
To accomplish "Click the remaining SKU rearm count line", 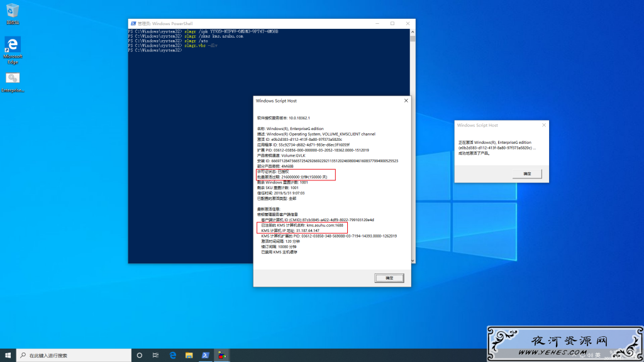I will (x=277, y=187).
